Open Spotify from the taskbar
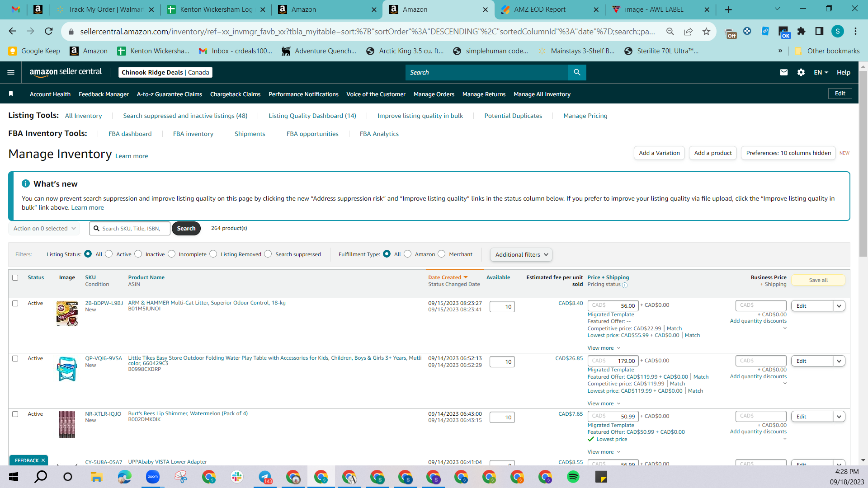The height and width of the screenshot is (488, 868). [573, 477]
